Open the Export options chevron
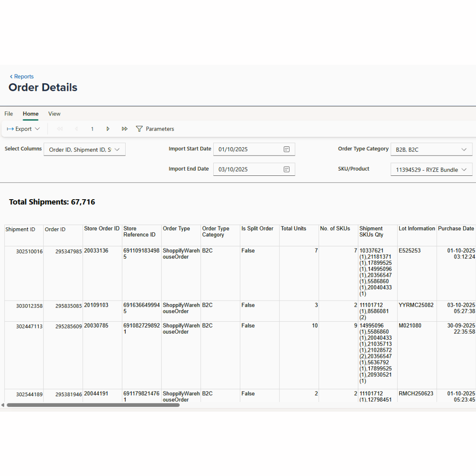The image size is (476, 476). click(37, 129)
